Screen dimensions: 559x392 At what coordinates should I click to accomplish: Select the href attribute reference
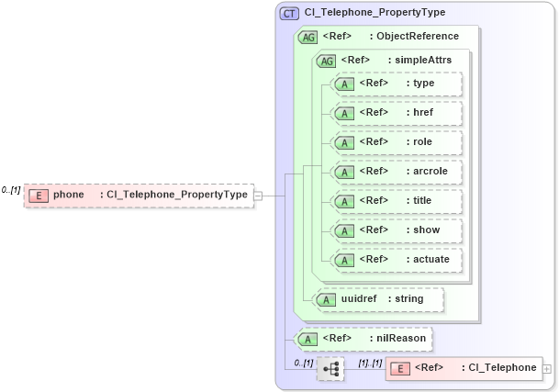[397, 113]
